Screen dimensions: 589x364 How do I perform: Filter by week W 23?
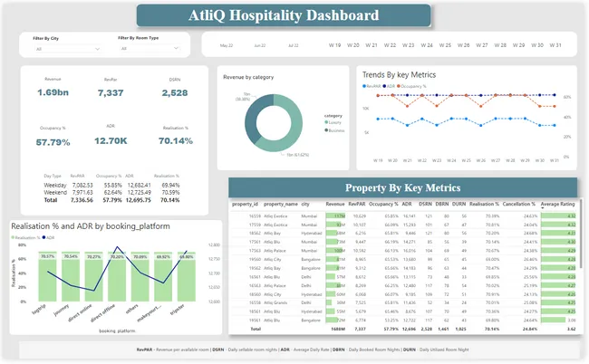pos(409,45)
